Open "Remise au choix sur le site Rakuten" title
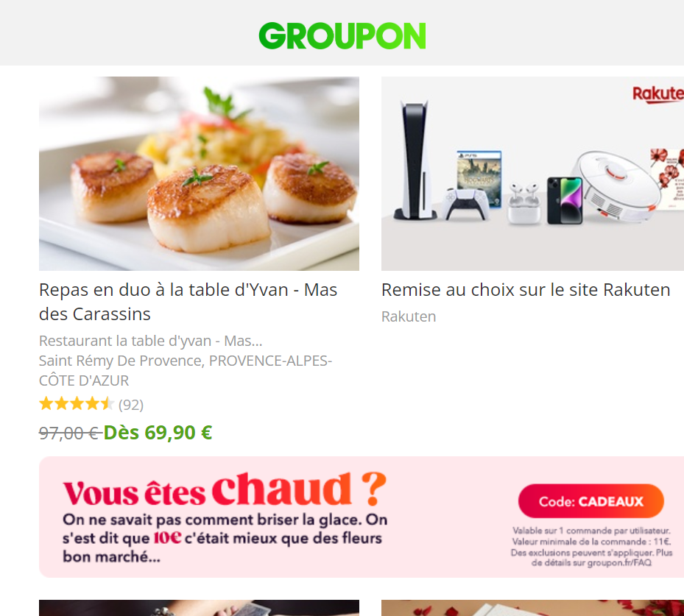Image resolution: width=684 pixels, height=616 pixels. 526,290
